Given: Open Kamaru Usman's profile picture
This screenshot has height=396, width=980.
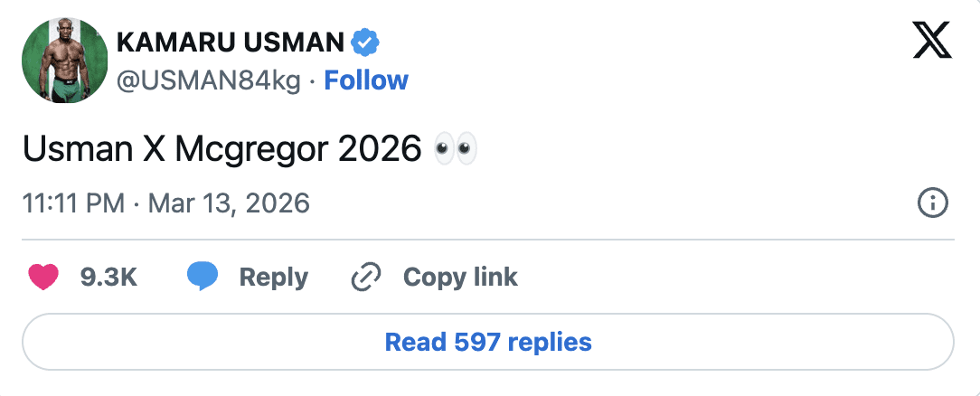Looking at the screenshot, I should (65, 61).
